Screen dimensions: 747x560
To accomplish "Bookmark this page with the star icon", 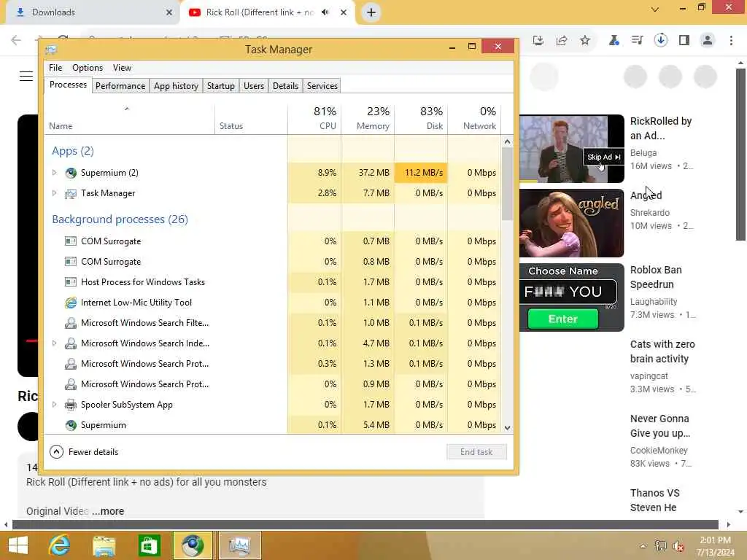I will pyautogui.click(x=585, y=41).
